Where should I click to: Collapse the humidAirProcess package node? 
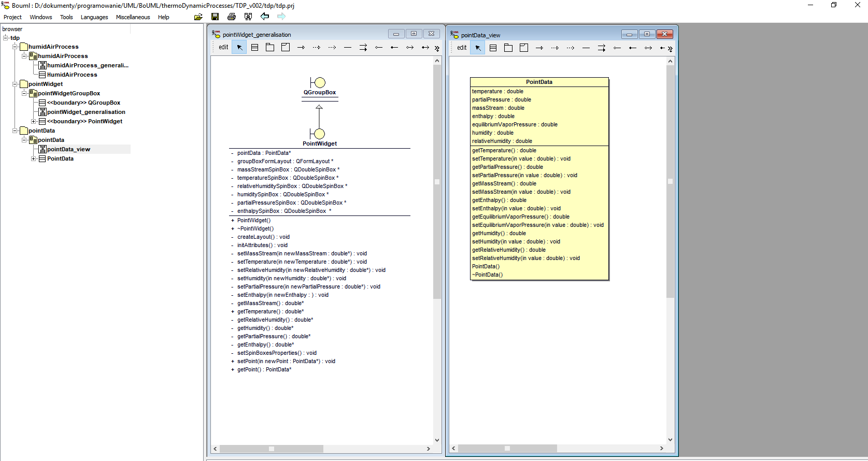click(15, 47)
